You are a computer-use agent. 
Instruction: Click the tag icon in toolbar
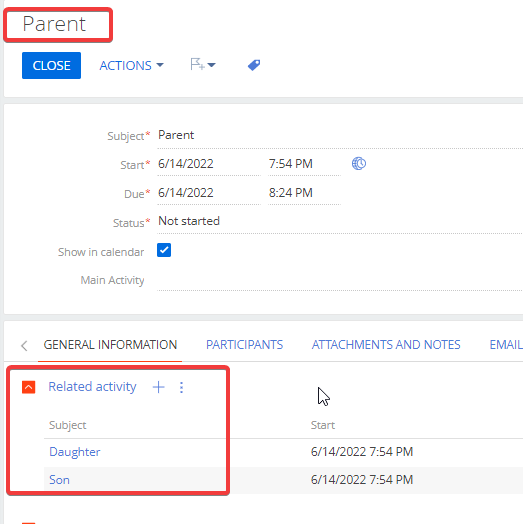click(254, 65)
